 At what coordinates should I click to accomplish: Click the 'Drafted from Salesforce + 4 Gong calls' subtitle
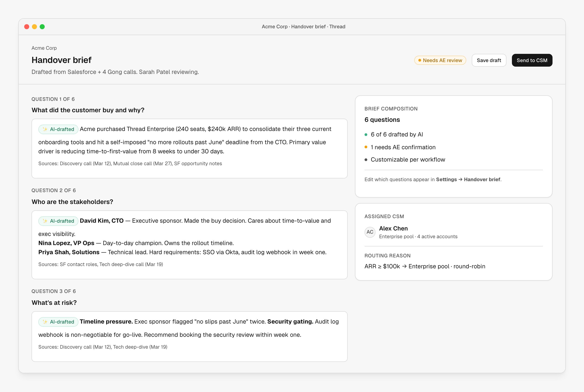click(x=115, y=72)
